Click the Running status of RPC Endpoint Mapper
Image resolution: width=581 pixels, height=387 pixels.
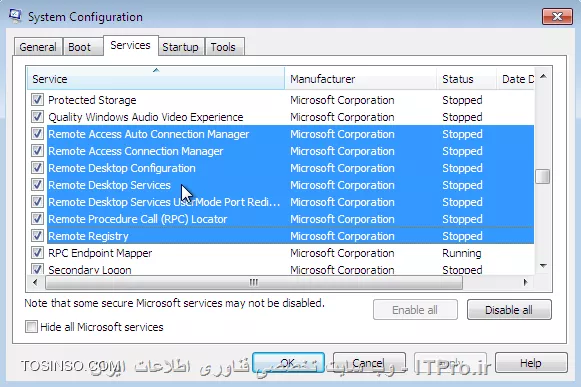click(462, 253)
